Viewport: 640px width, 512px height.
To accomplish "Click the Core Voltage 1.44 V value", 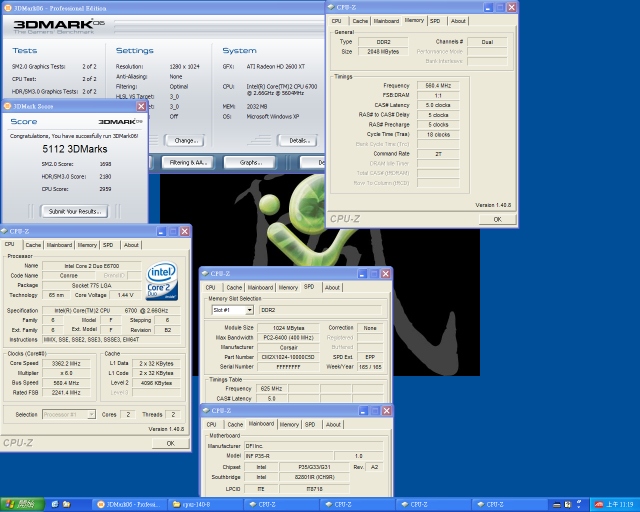I will (x=125, y=295).
